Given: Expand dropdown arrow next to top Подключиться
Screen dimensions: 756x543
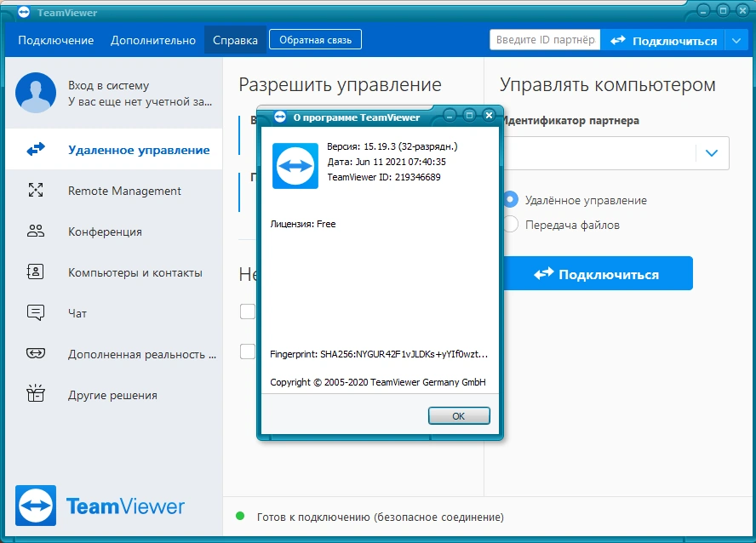Looking at the screenshot, I should (736, 41).
